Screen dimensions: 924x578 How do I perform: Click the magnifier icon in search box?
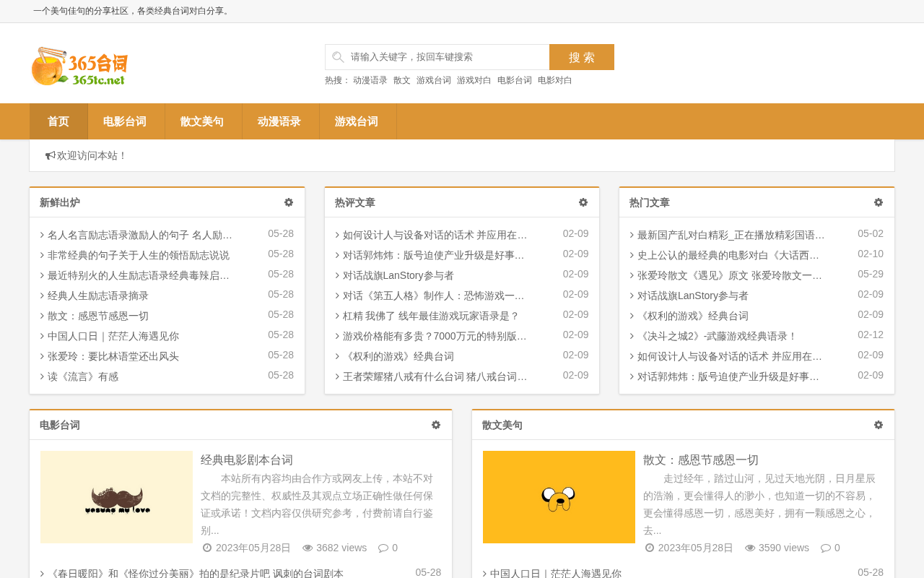338,57
